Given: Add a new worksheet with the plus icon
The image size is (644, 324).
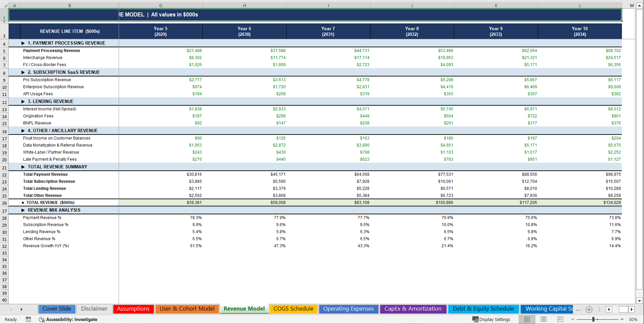Looking at the screenshot, I should (x=589, y=309).
